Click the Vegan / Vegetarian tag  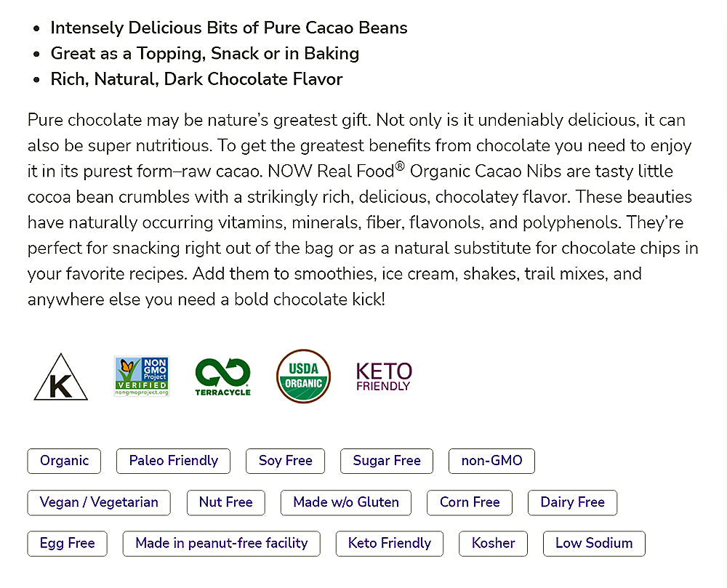coord(99,502)
